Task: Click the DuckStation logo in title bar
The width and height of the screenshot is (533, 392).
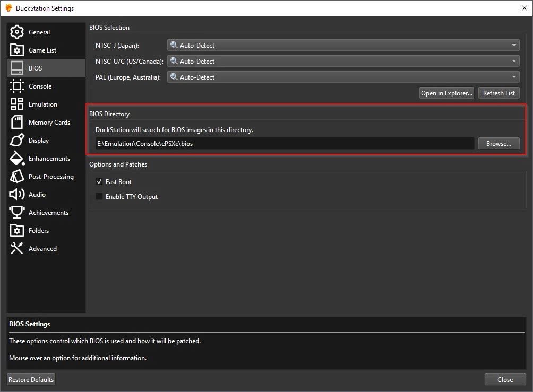Action: [x=8, y=8]
